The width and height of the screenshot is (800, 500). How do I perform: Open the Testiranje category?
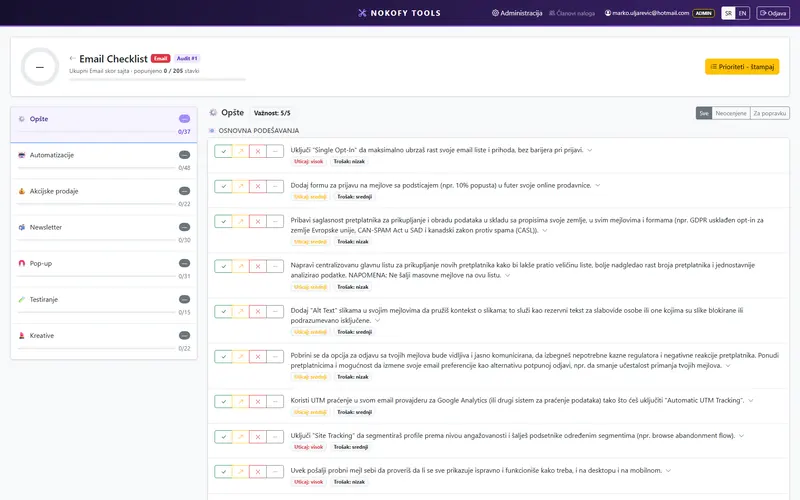point(104,305)
